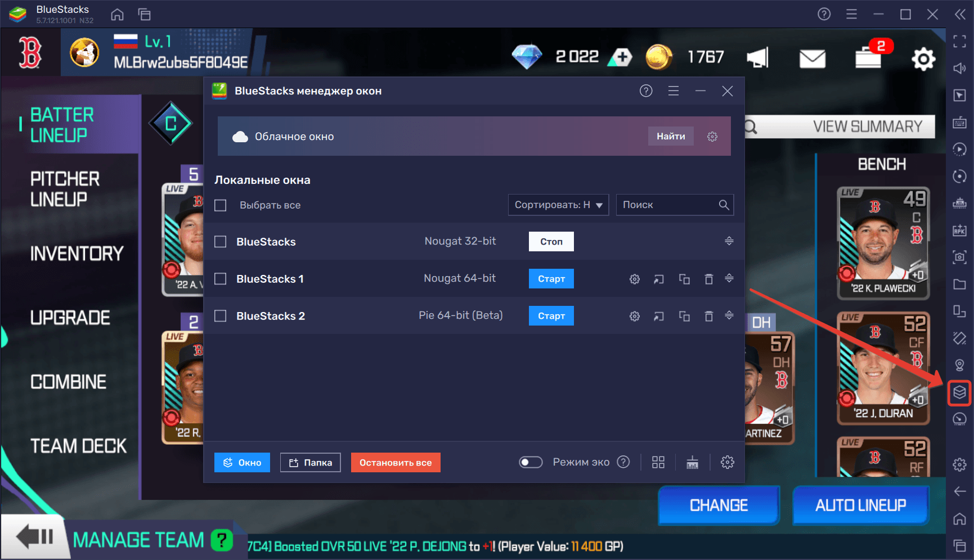Start BlueStacks 1 with Старт button
The image size is (974, 560).
(x=551, y=279)
